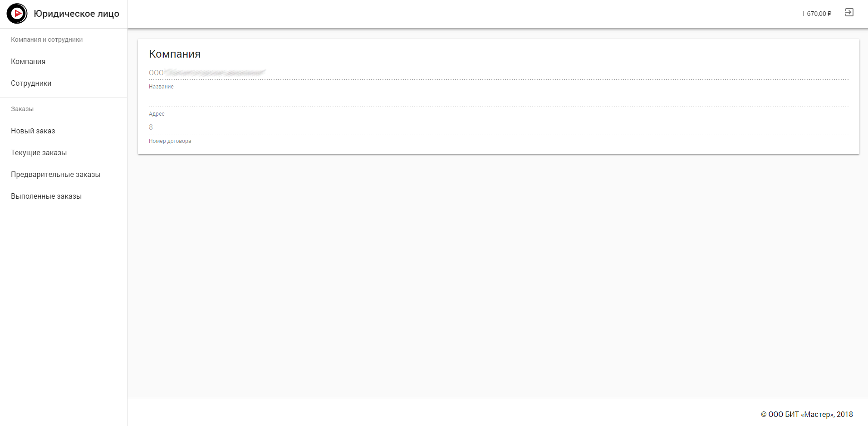Show "Выполненные заказы"
The width and height of the screenshot is (868, 426).
(x=46, y=196)
